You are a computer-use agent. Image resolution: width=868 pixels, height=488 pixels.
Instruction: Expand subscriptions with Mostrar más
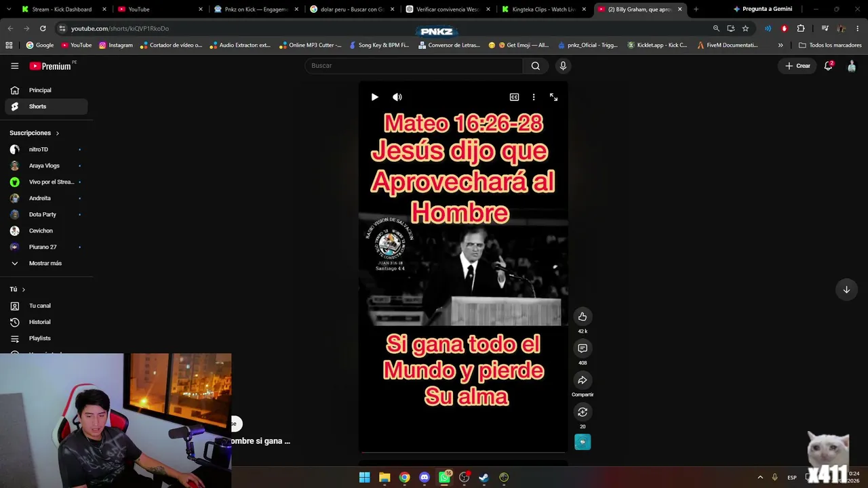pyautogui.click(x=46, y=263)
